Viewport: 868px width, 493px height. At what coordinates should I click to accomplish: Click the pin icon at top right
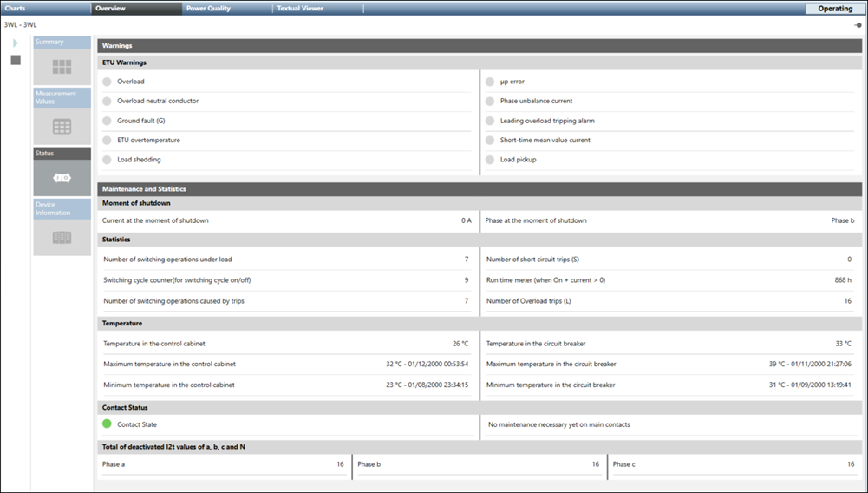point(857,25)
